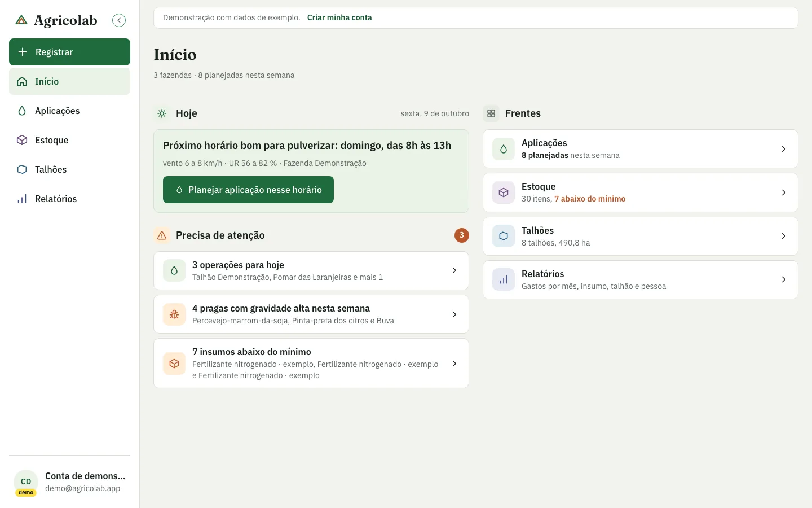Viewport: 812px width, 508px height.
Task: Click the attention count badge showing 3
Action: tap(462, 235)
